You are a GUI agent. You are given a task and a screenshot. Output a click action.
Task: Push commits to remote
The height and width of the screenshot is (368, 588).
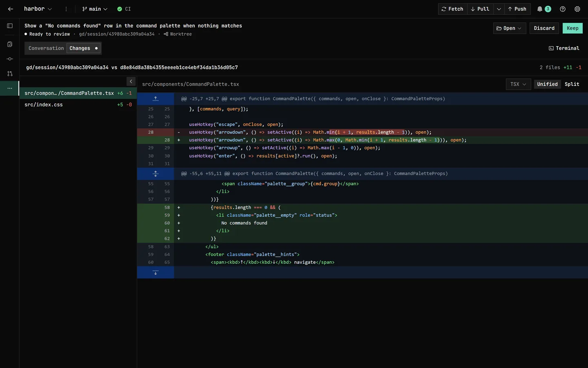coord(517,9)
